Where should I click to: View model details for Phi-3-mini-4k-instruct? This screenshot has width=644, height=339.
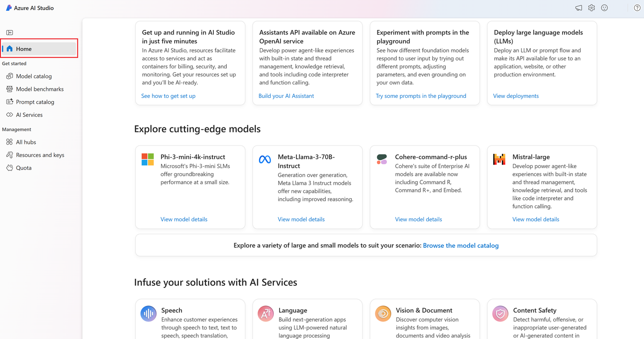pyautogui.click(x=184, y=219)
